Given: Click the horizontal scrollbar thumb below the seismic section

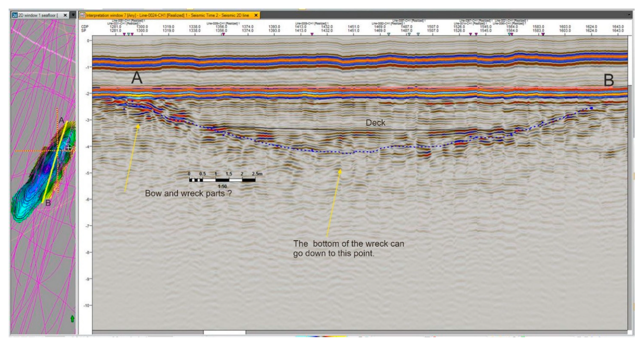Looking at the screenshot, I should coord(224,332).
